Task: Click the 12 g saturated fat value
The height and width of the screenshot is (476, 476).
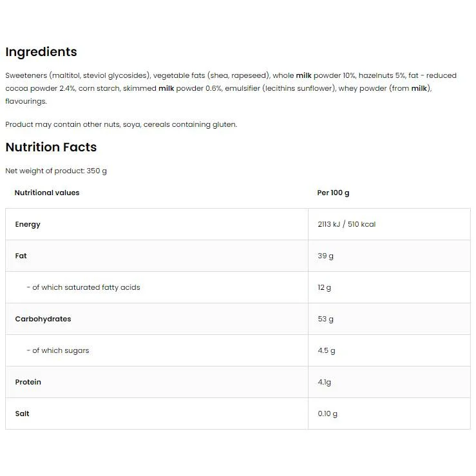Action: click(324, 287)
